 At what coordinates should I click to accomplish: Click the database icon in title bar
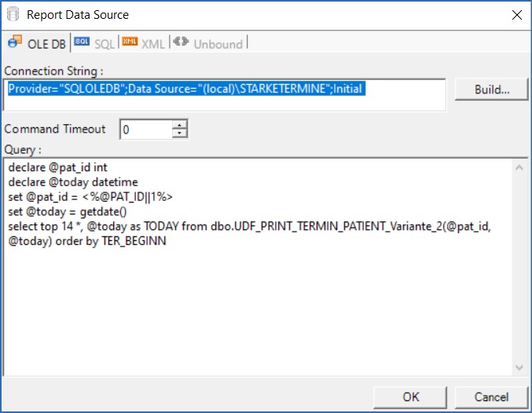[13, 14]
